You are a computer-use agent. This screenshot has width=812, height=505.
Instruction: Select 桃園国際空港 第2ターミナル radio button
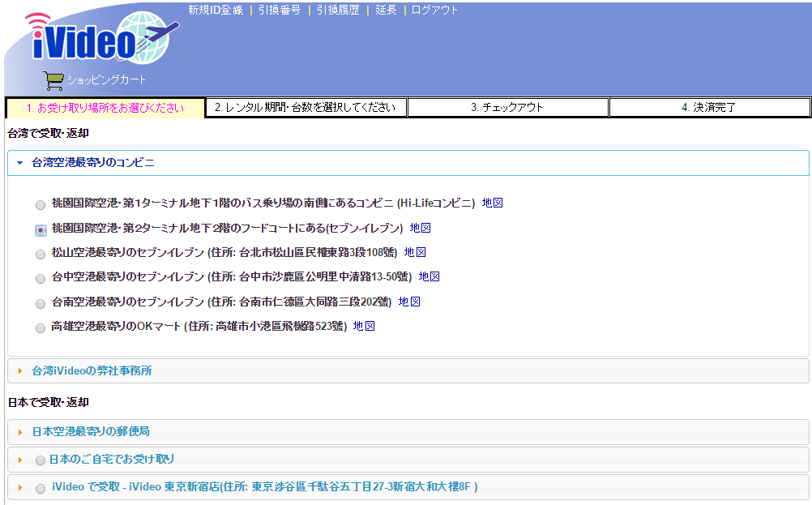click(x=41, y=230)
